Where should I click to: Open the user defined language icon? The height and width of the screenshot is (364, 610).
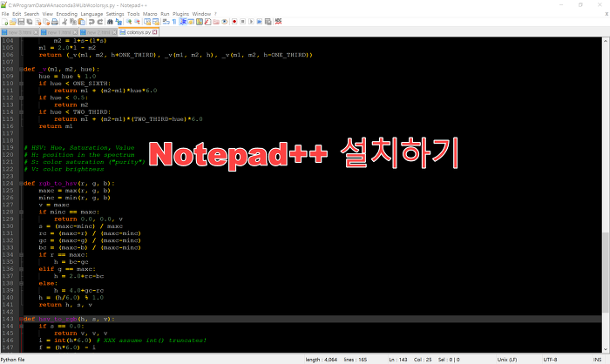tap(191, 22)
